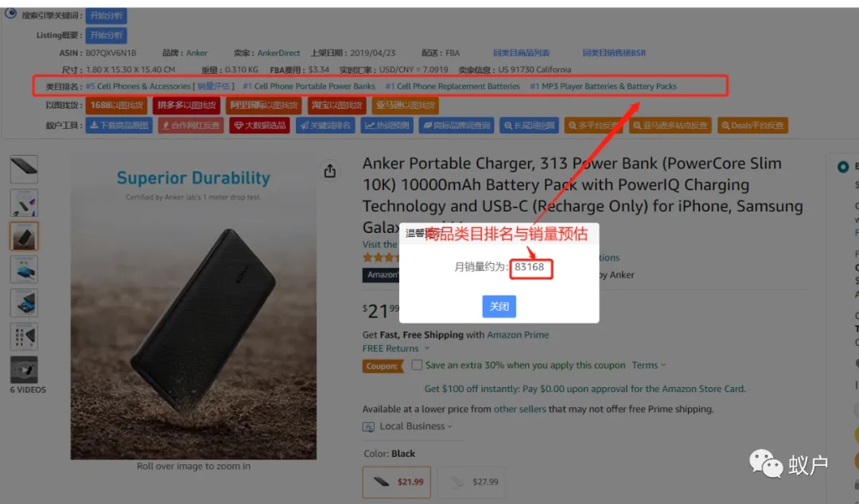Click the 商标品牌词查询 tool

457,126
